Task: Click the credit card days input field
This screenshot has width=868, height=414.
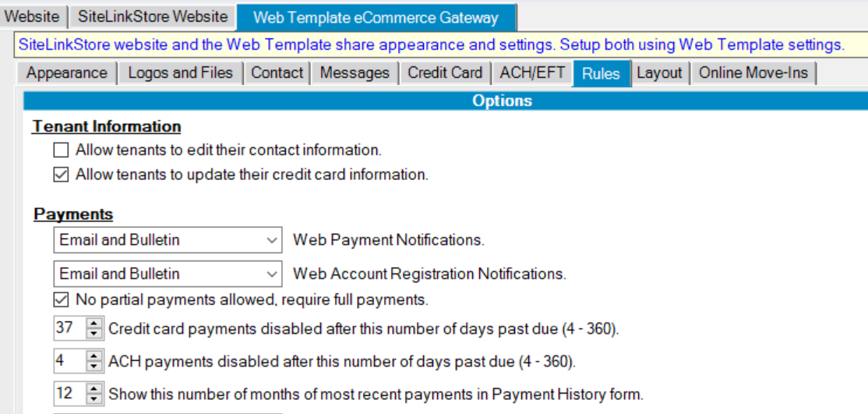Action: pos(70,328)
